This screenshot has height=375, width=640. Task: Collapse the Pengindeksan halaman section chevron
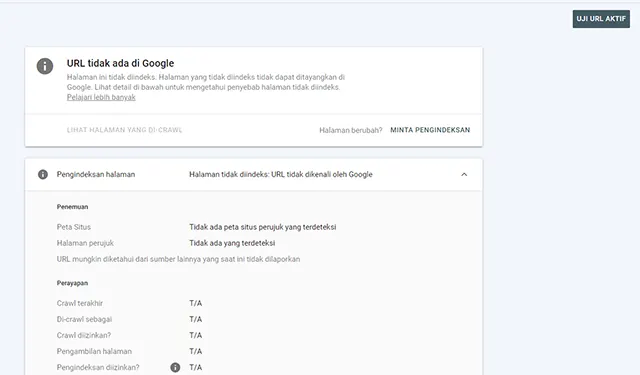[464, 175]
